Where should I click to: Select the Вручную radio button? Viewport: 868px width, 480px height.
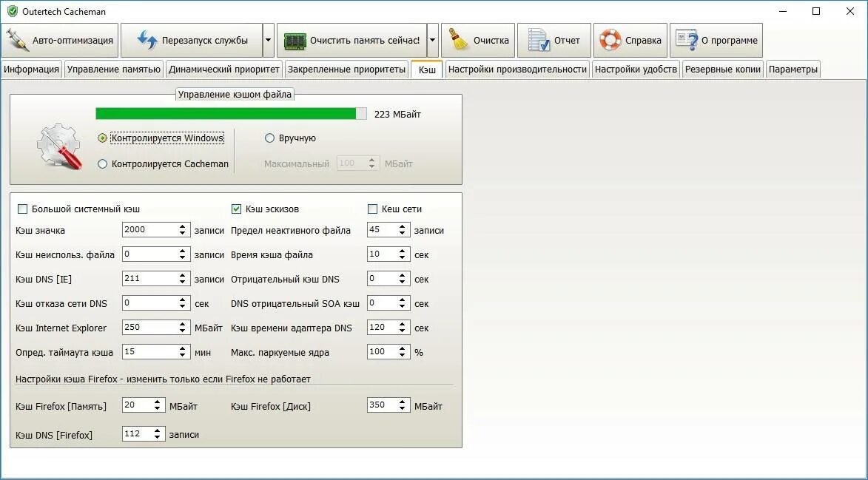[x=269, y=138]
